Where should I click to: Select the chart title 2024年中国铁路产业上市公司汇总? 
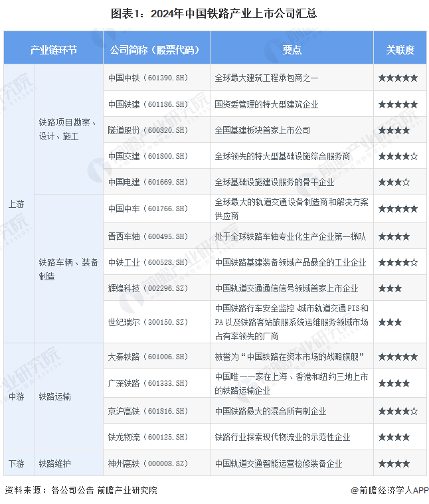(234, 13)
